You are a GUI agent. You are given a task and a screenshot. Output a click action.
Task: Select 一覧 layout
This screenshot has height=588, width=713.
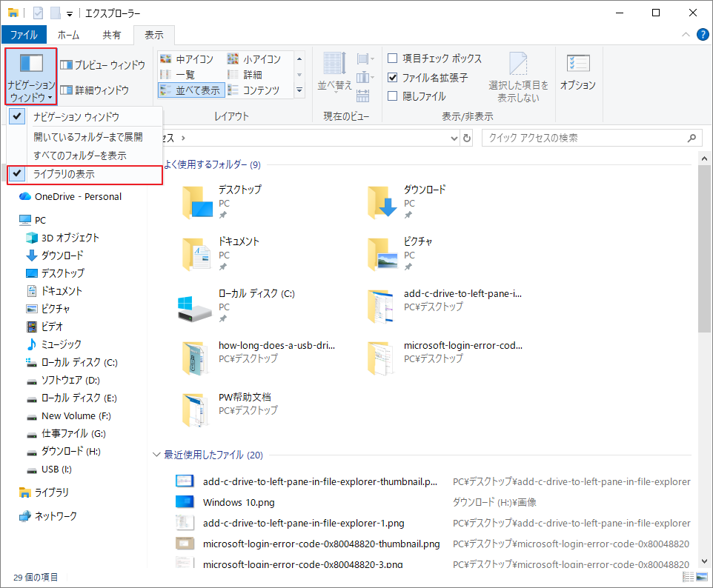pos(177,75)
